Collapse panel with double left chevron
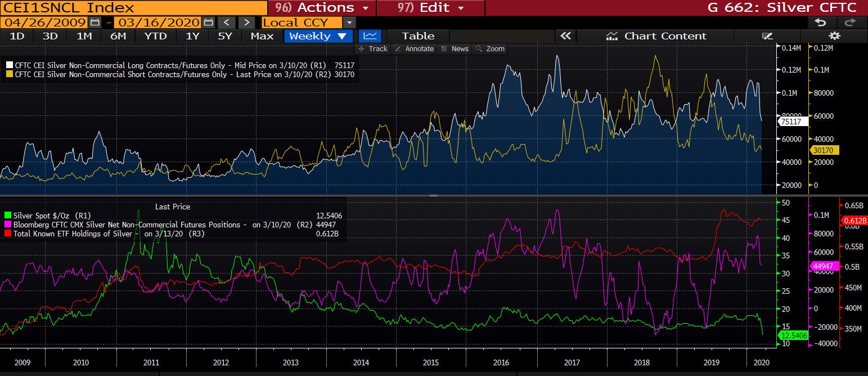Screen dimensions: 868x376 pyautogui.click(x=565, y=36)
